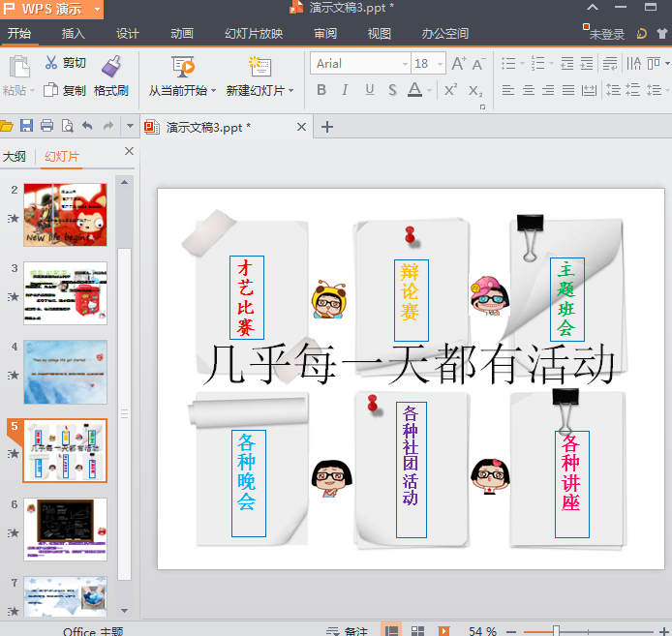Image resolution: width=672 pixels, height=636 pixels.
Task: Click the print icon in quick access toolbar
Action: pyautogui.click(x=46, y=126)
